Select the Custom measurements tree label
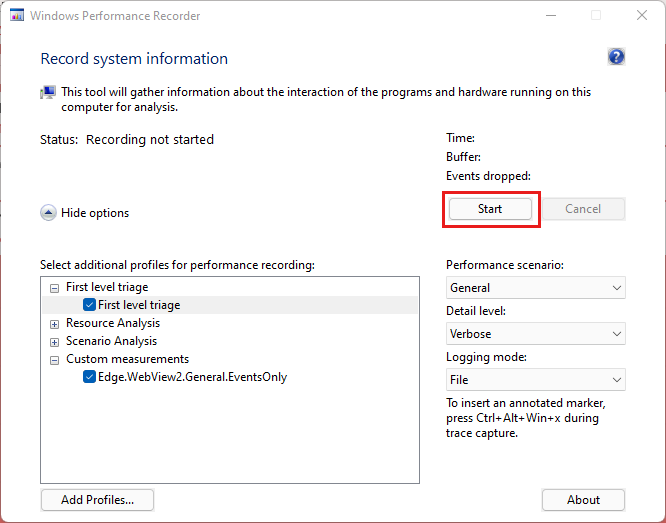This screenshot has height=523, width=666. 127,359
